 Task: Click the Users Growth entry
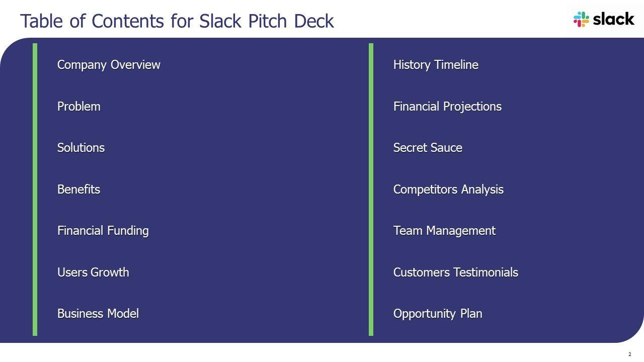(x=93, y=273)
